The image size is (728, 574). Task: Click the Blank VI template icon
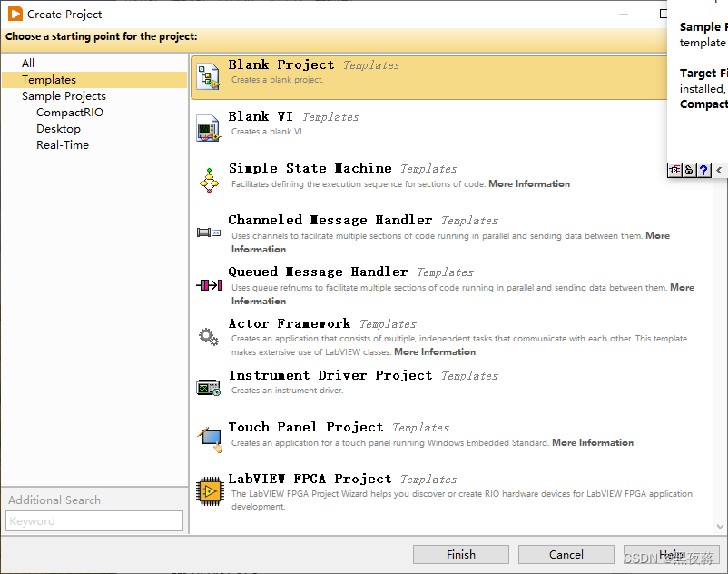point(208,128)
